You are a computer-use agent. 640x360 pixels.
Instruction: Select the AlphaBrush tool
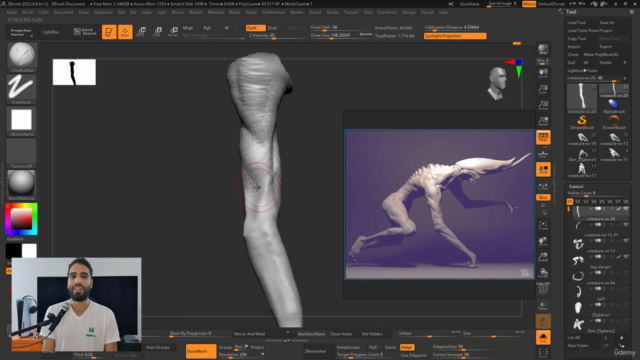point(614,106)
